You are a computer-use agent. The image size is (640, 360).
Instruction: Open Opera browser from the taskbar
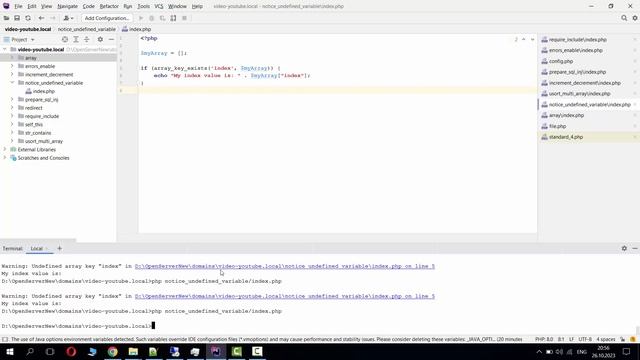(x=71, y=351)
